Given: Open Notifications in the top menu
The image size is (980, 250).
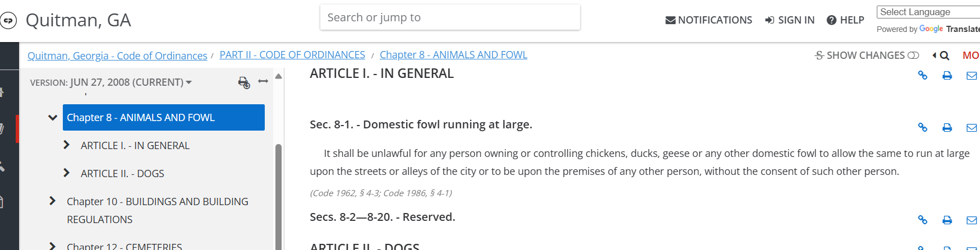Looking at the screenshot, I should click(x=708, y=20).
